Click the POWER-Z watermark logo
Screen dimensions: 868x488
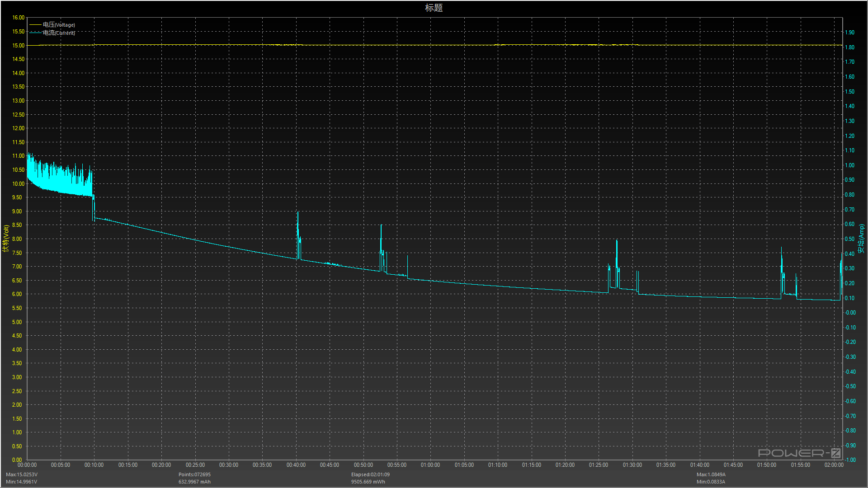click(799, 453)
